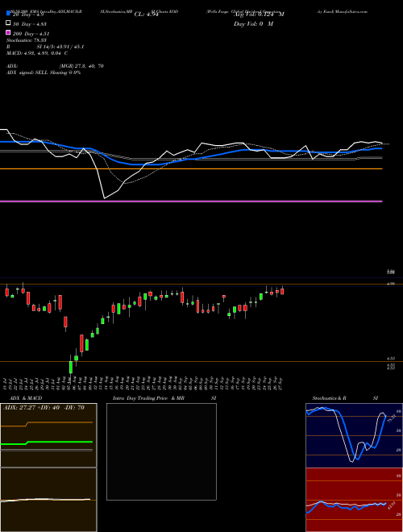403x532 pixels.
Task: Click the white 50 Day legend swatch
Action: pos(8,23)
